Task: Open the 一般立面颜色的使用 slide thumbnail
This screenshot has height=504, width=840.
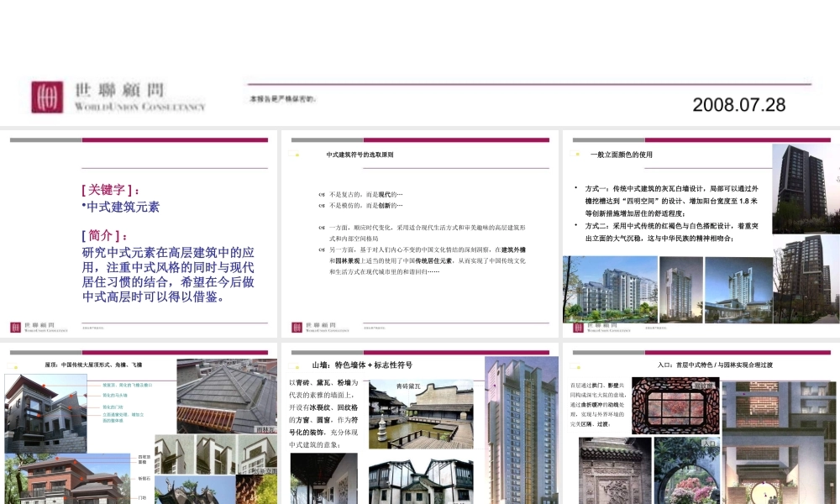Action: (x=701, y=234)
